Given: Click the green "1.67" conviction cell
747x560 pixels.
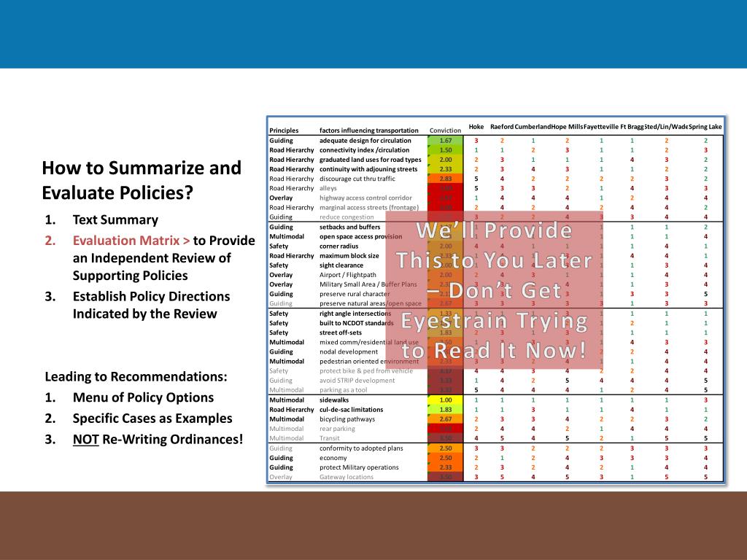Looking at the screenshot, I should pyautogui.click(x=446, y=141).
